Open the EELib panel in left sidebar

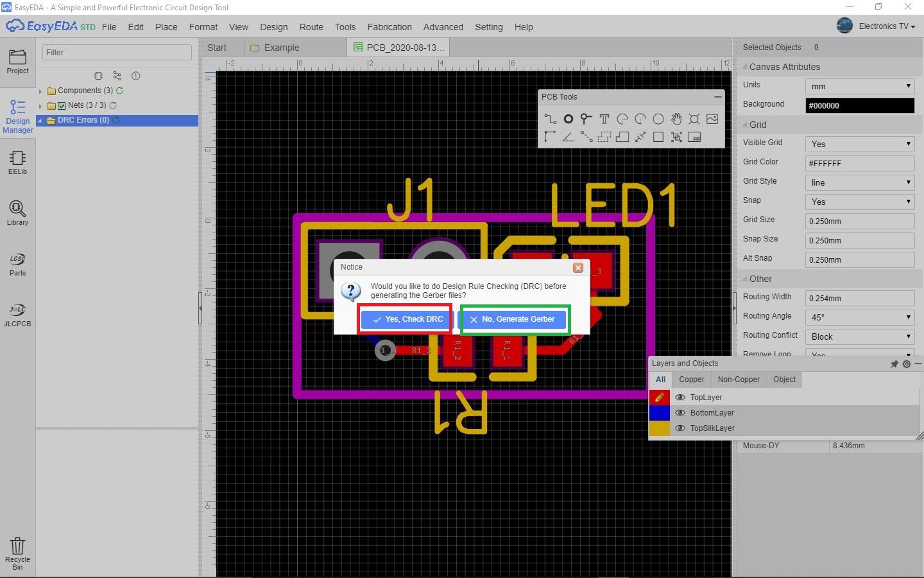[17, 162]
